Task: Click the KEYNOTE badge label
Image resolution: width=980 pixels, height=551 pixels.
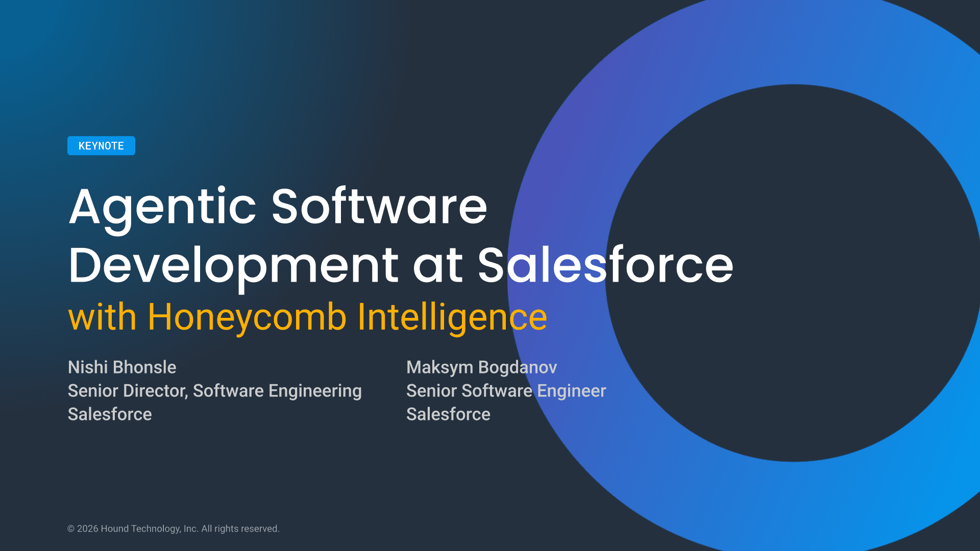Action: click(101, 146)
